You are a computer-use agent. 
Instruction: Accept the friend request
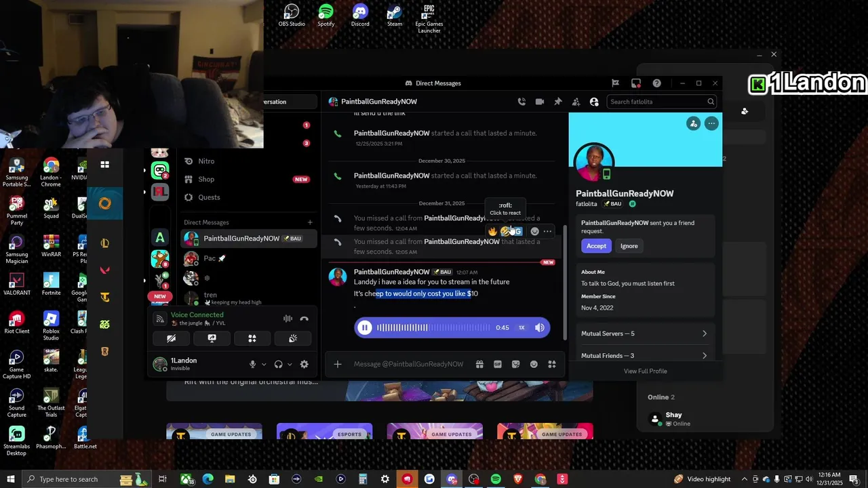pyautogui.click(x=596, y=246)
